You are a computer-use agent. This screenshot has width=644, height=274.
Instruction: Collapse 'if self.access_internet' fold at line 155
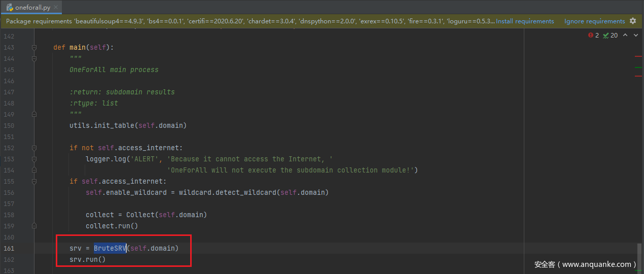[34, 181]
